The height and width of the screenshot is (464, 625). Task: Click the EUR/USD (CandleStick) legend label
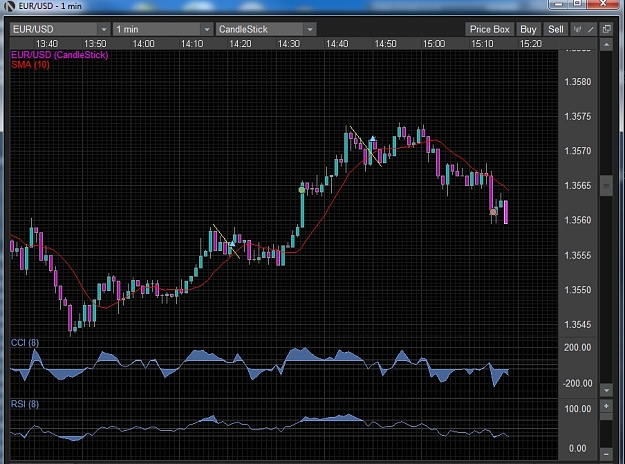[59, 55]
